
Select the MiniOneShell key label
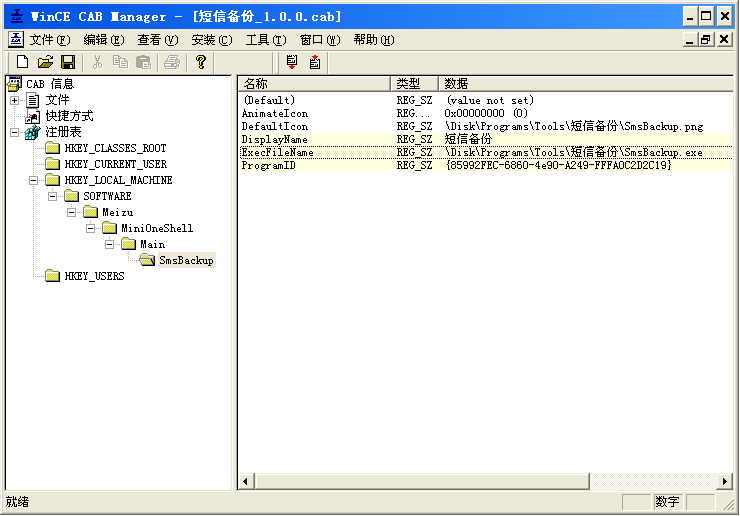click(x=157, y=228)
